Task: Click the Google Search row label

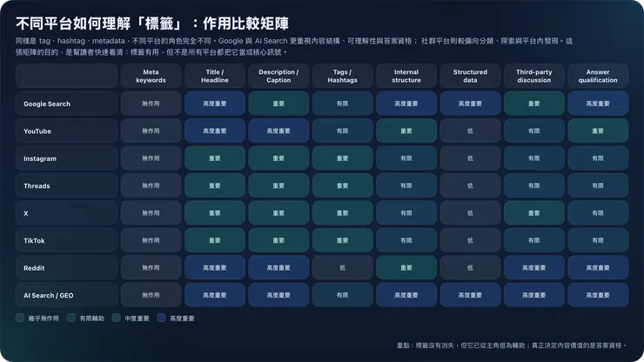Action: (66, 104)
